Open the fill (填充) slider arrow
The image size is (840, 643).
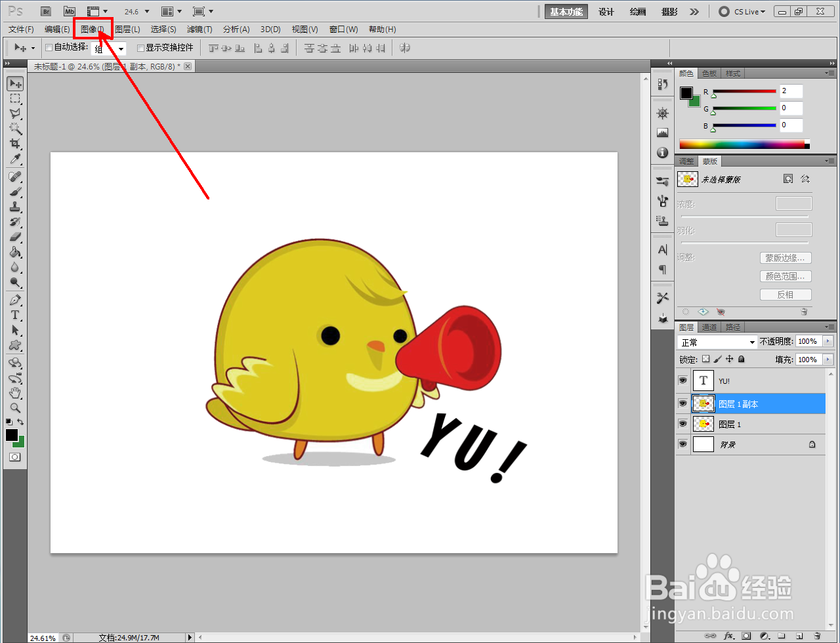828,359
